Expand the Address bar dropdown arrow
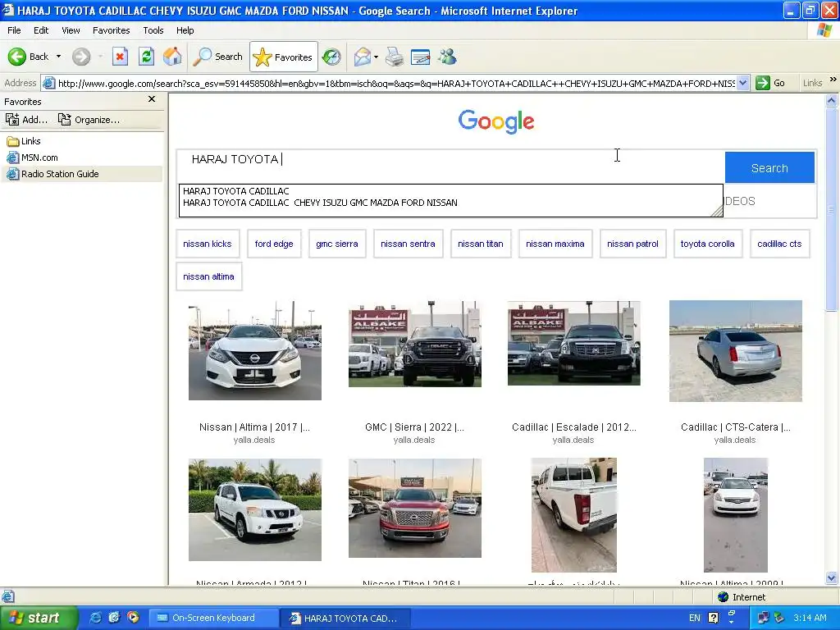This screenshot has width=840, height=630. pyautogui.click(x=742, y=84)
